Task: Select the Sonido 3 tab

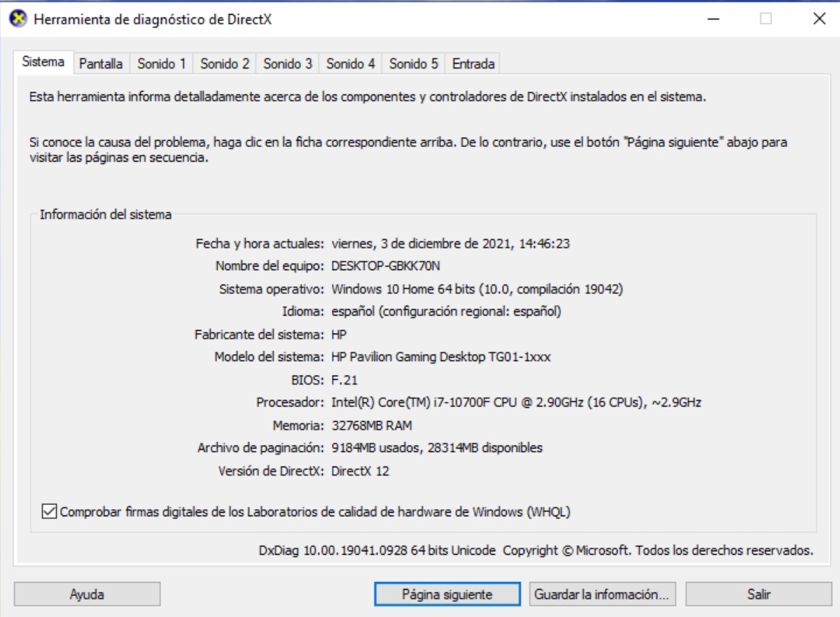Action: tap(288, 64)
